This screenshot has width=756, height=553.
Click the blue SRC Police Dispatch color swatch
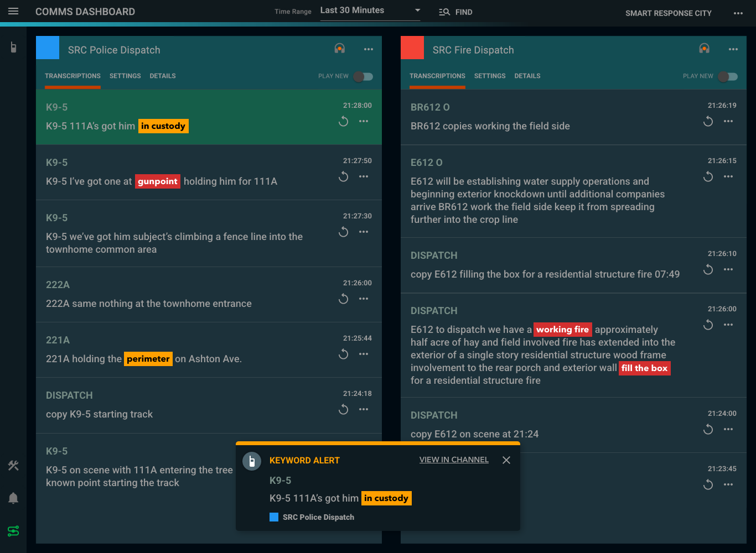pyautogui.click(x=48, y=48)
